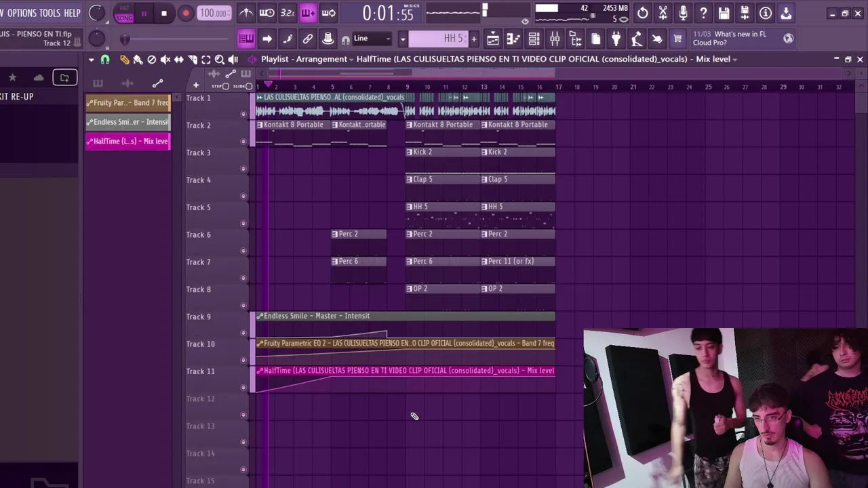Adjust the tempo 100.000 field
The height and width of the screenshot is (488, 868).
tap(214, 13)
